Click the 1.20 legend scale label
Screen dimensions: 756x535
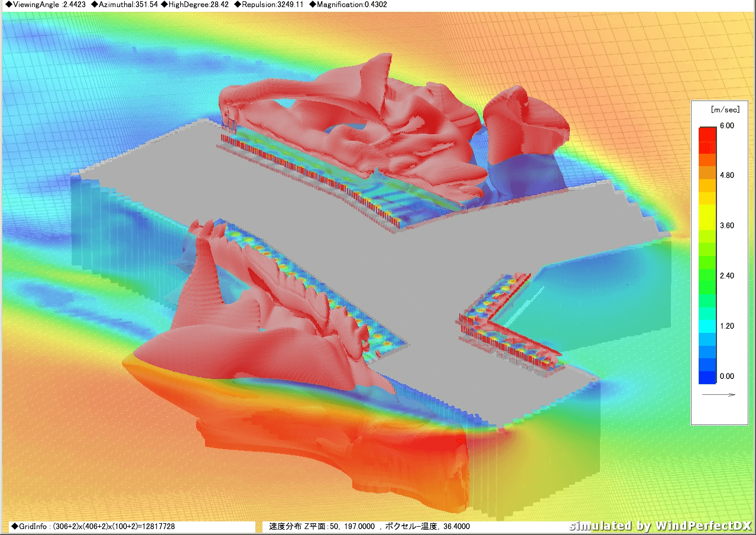click(x=727, y=326)
